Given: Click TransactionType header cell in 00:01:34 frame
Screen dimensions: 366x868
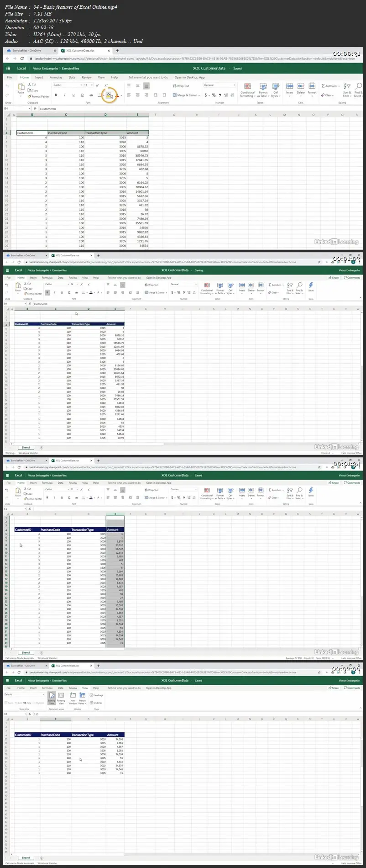Looking at the screenshot, I should [x=89, y=530].
